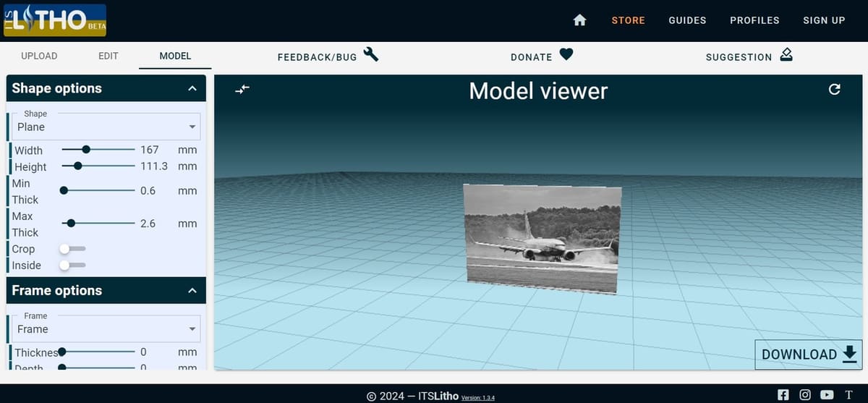This screenshot has width=868, height=403.
Task: Collapse the model viewer with the arrows icon
Action: coord(242,89)
